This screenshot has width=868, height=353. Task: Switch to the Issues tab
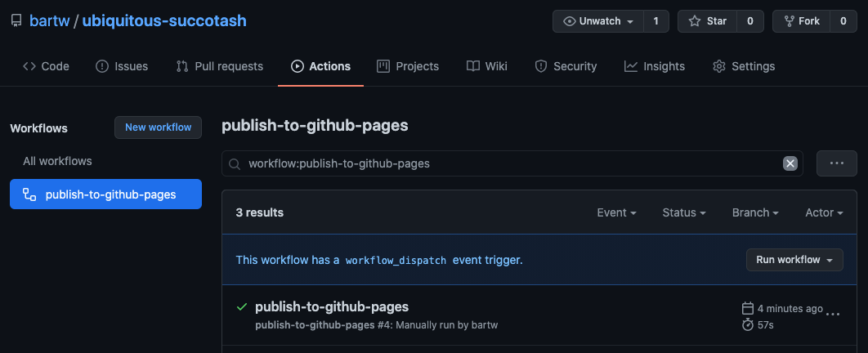[122, 66]
